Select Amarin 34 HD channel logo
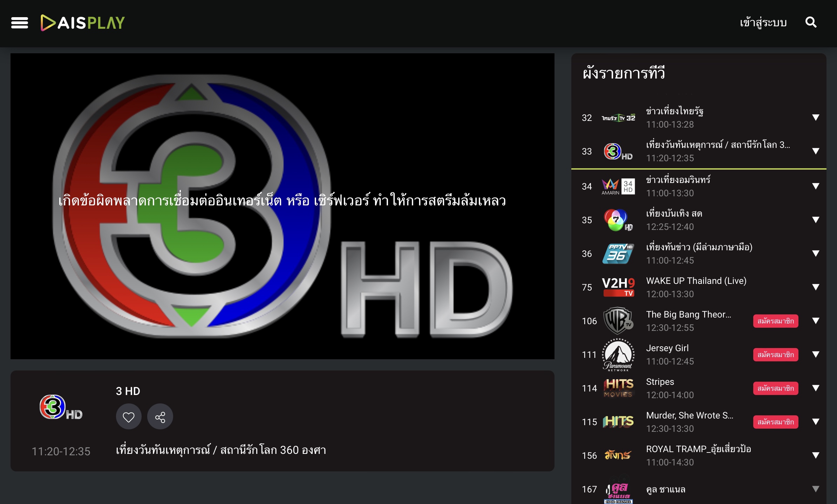 pyautogui.click(x=618, y=186)
